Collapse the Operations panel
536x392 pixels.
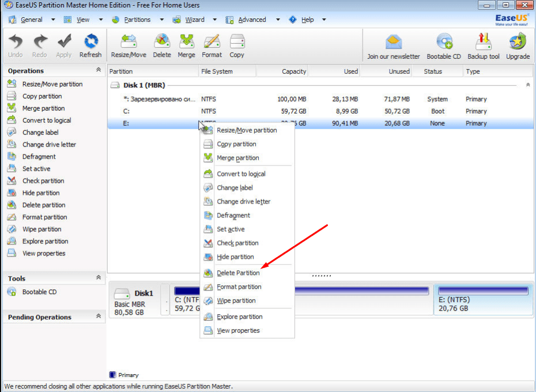click(99, 70)
